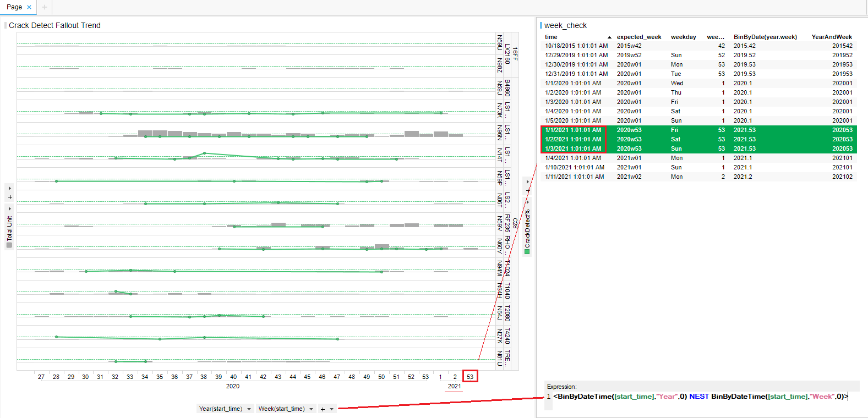Click the BinByDate(year.week) column header
868x418 pixels.
coord(765,37)
